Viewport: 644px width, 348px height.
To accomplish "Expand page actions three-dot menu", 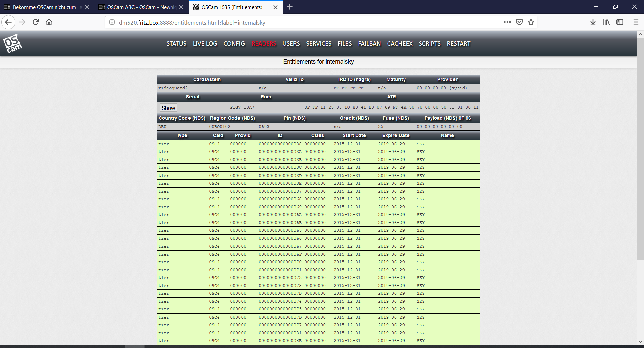I will [507, 22].
